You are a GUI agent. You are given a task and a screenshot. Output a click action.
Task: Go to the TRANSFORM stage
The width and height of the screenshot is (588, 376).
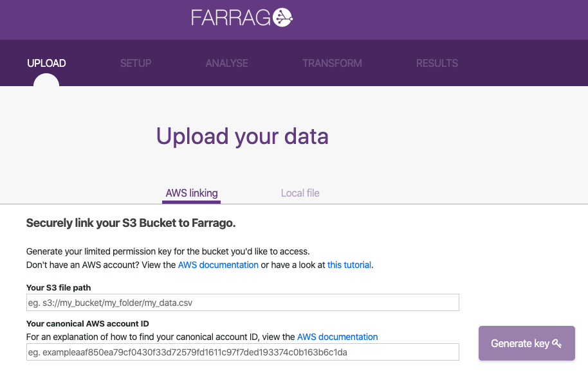coord(332,63)
